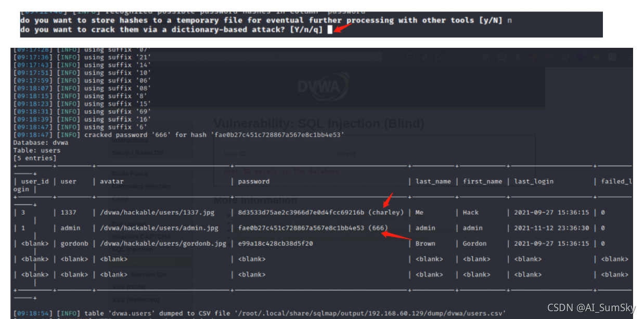Screen dimensions: 644x319
Task: Select the avatar path /dvwa/hackable/users/admin.jpg
Action: coord(159,228)
